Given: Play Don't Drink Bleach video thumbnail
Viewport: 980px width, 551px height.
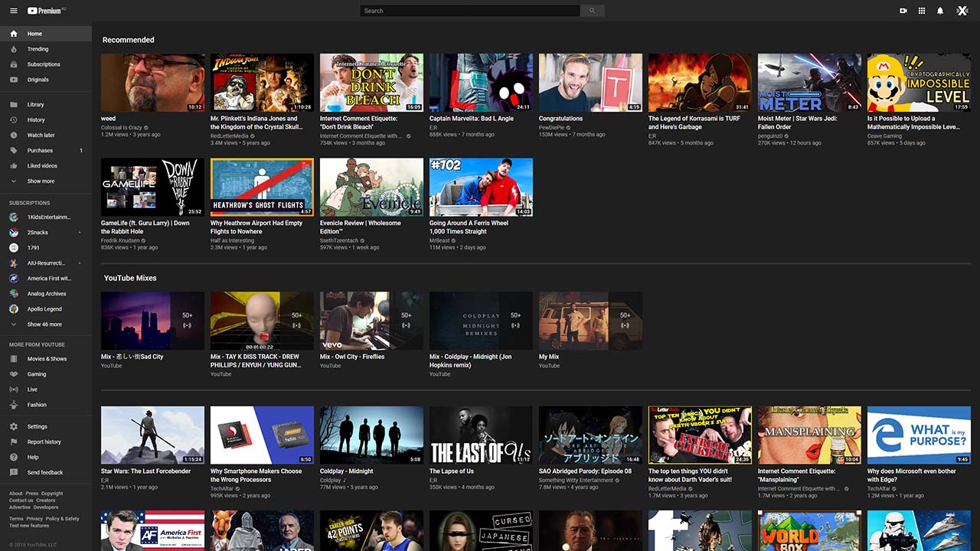Looking at the screenshot, I should (x=372, y=83).
